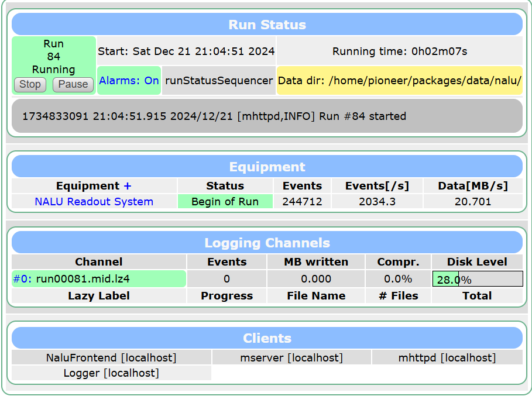The image size is (532, 403).
Task: Click the mserver [localhost] client
Action: (x=291, y=358)
